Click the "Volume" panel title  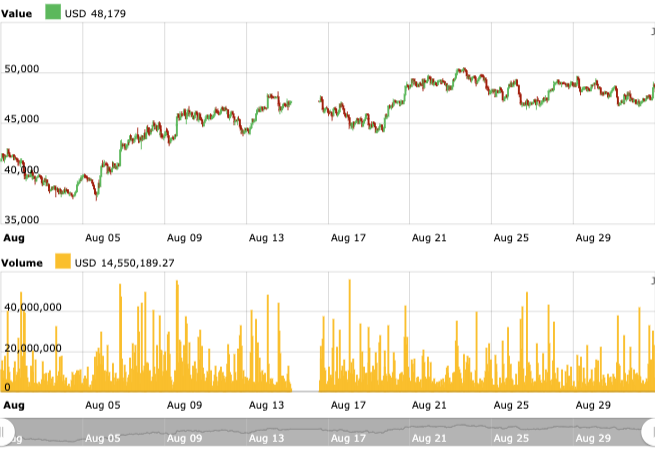click(x=21, y=262)
